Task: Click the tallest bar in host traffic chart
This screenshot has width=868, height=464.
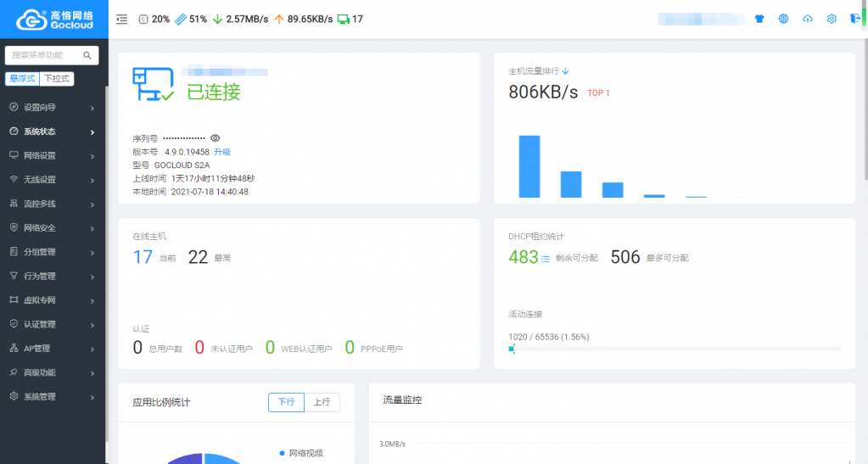Action: 529,166
